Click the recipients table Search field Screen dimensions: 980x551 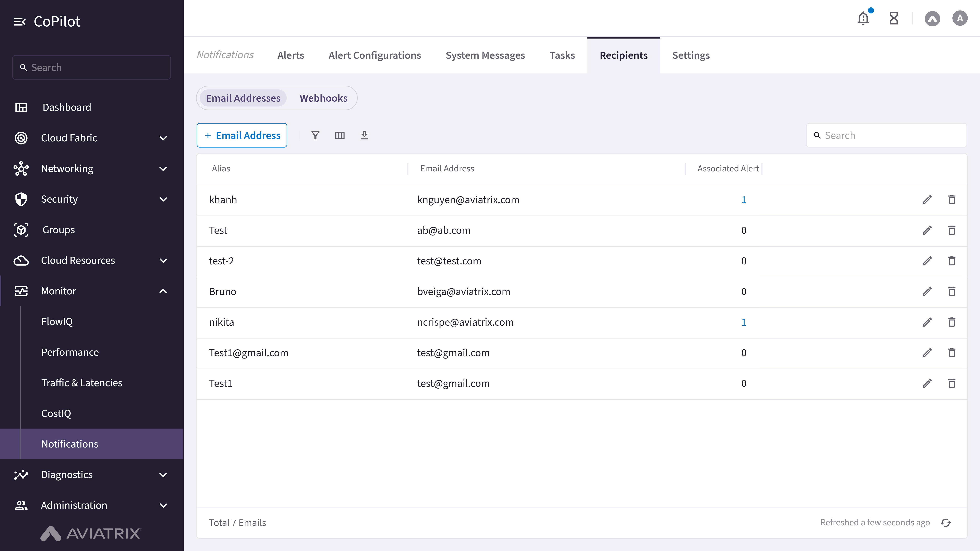click(886, 135)
